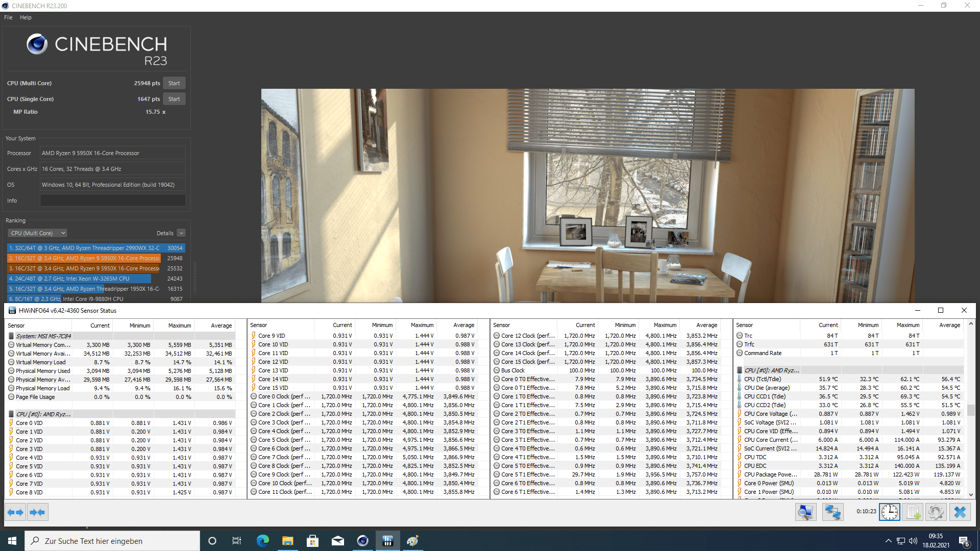980x551 pixels.
Task: Click network icon in system tray
Action: [x=901, y=541]
